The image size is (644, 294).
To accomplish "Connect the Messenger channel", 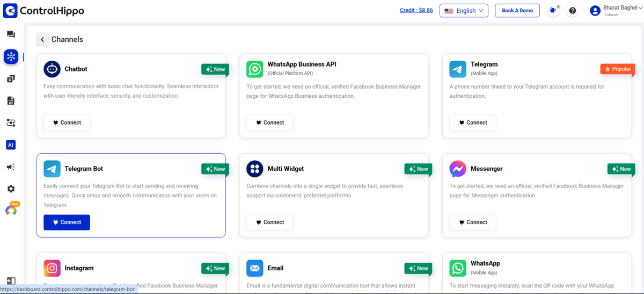I will (472, 222).
